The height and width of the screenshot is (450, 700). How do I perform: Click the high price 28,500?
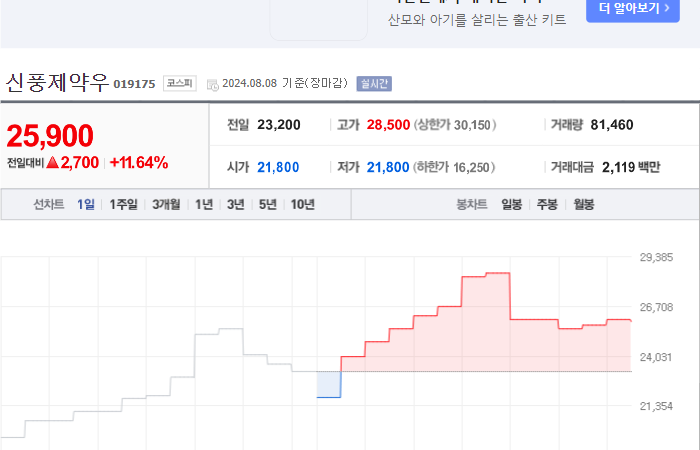point(388,125)
